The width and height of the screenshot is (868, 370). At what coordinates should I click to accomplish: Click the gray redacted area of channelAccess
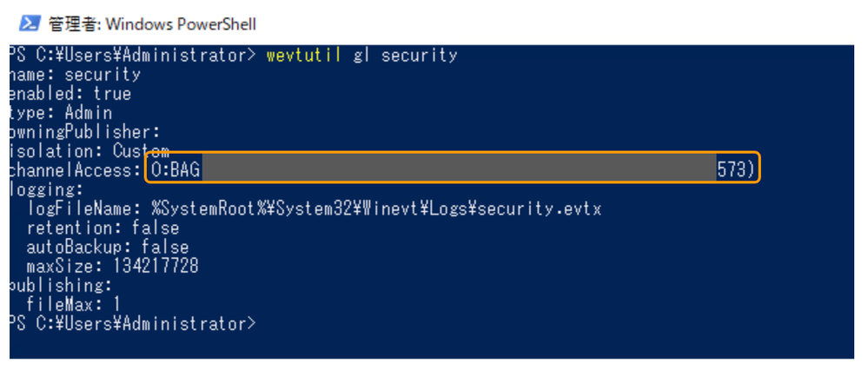pos(459,169)
